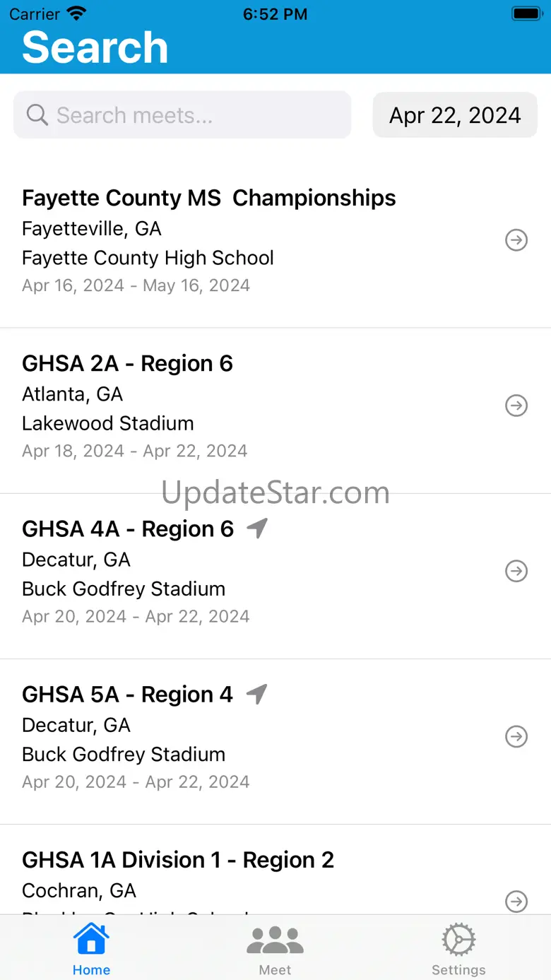Tap arrow icon for GHSA 2A Region 6
551x980 pixels.
click(x=516, y=406)
